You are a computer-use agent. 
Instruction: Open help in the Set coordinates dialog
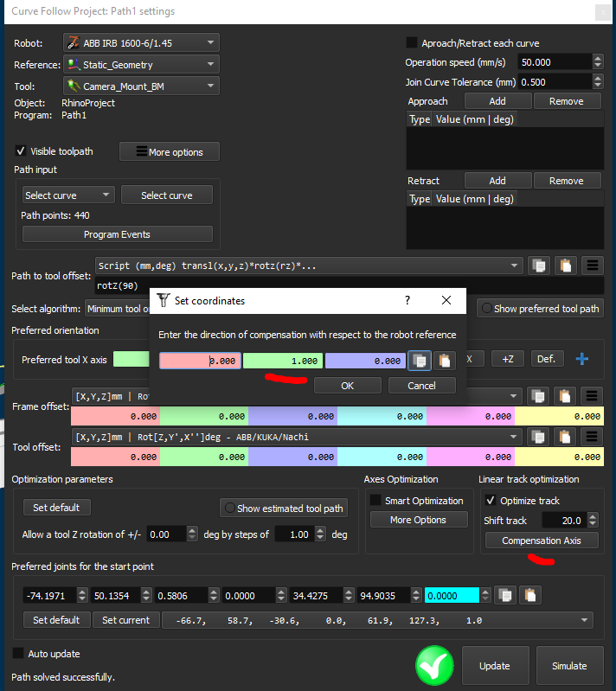[x=407, y=300]
